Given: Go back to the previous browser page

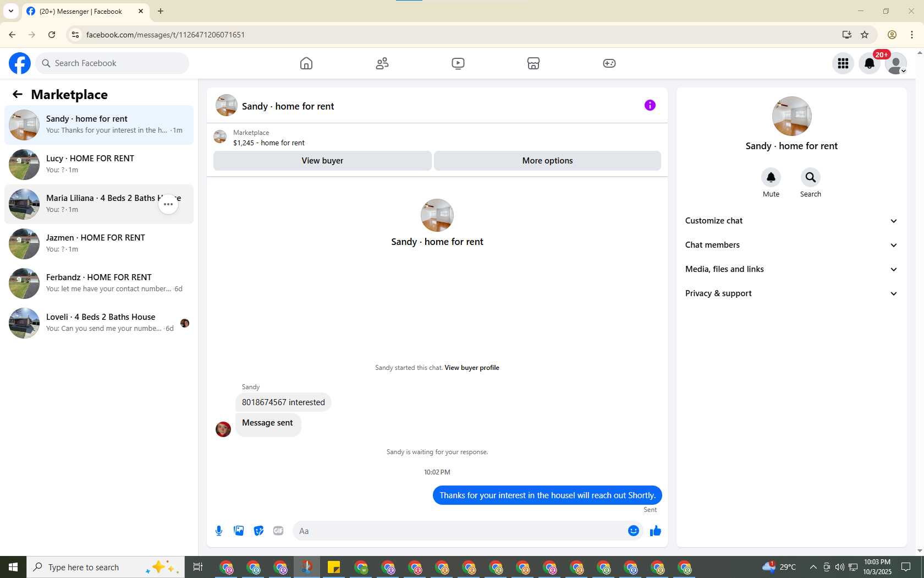Looking at the screenshot, I should click(12, 35).
